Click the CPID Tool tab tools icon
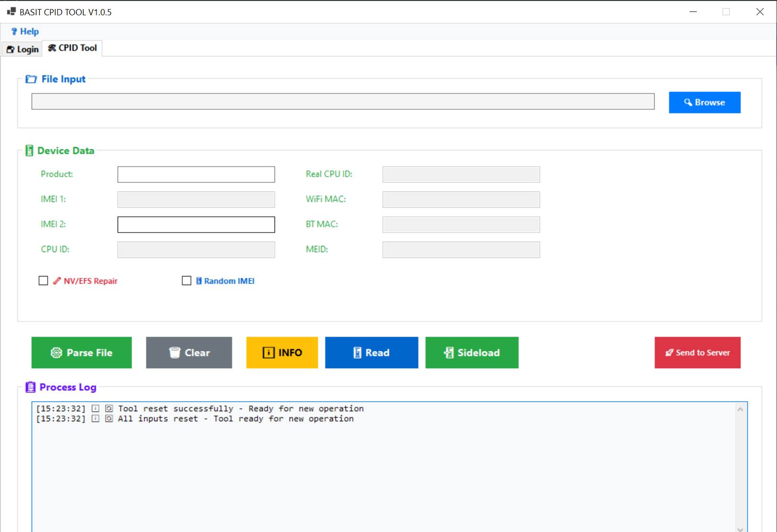This screenshot has height=532, width=777. [x=52, y=48]
